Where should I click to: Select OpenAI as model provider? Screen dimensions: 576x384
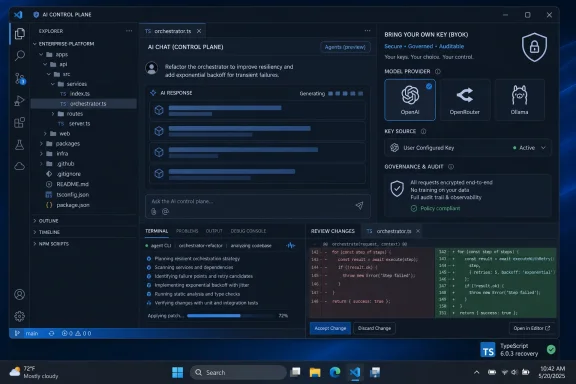pos(410,100)
